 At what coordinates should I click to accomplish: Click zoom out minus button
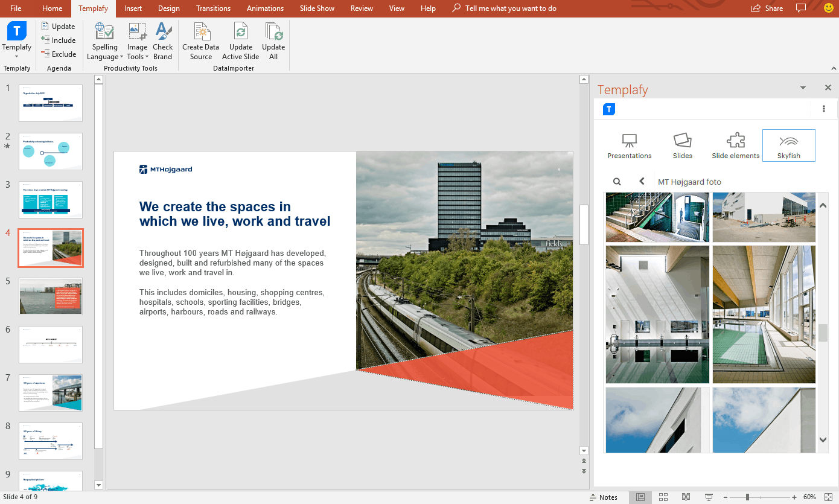725,497
